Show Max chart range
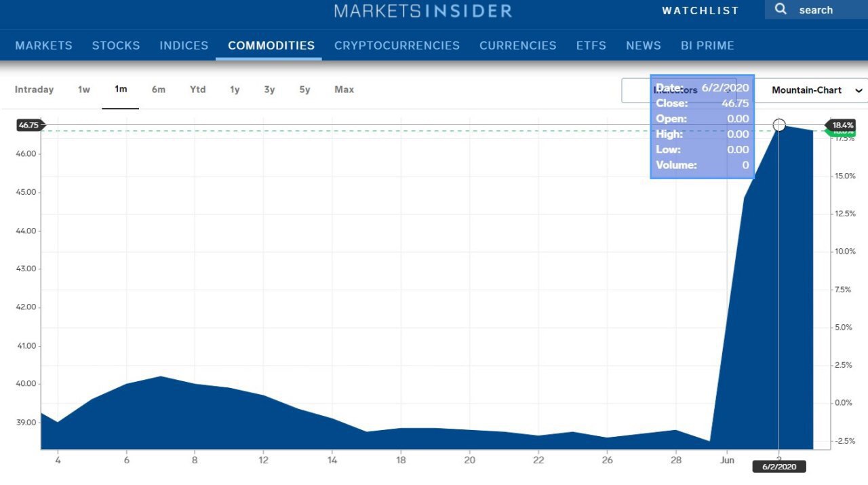 (344, 90)
